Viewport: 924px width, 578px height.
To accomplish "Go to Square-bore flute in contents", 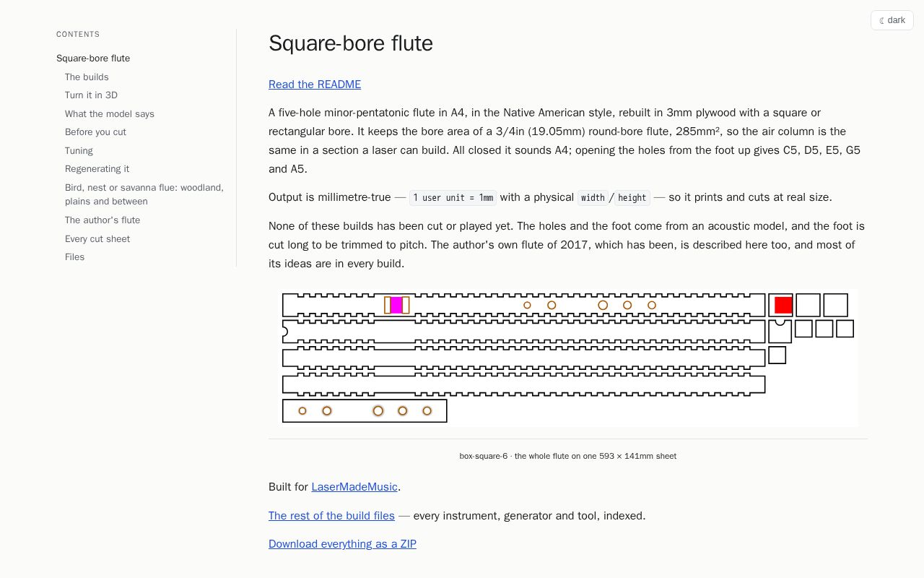I will click(93, 59).
